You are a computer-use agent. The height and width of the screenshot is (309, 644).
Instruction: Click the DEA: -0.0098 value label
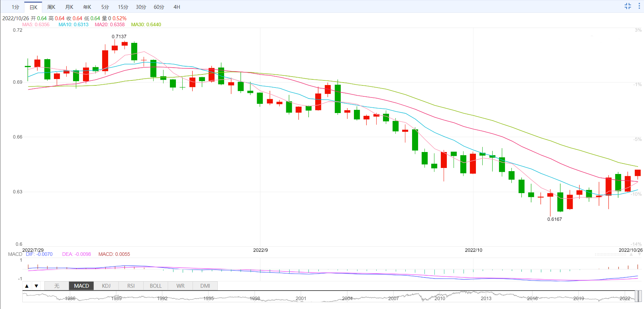[77, 254]
